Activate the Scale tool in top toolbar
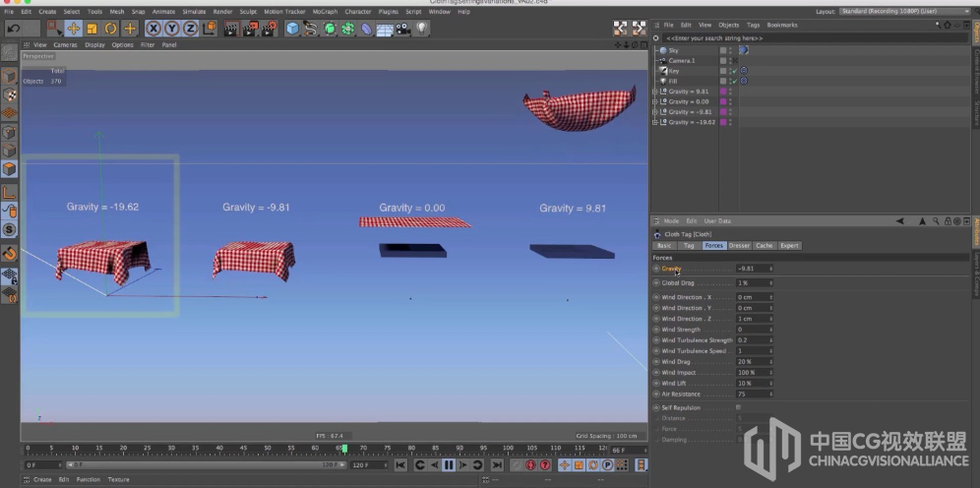 92,29
